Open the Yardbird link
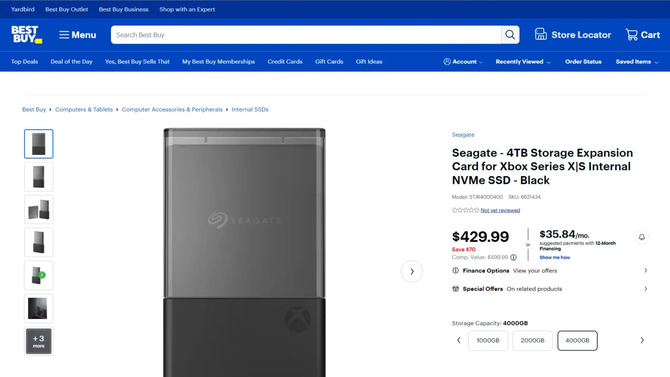This screenshot has width=670, height=377. pos(23,9)
